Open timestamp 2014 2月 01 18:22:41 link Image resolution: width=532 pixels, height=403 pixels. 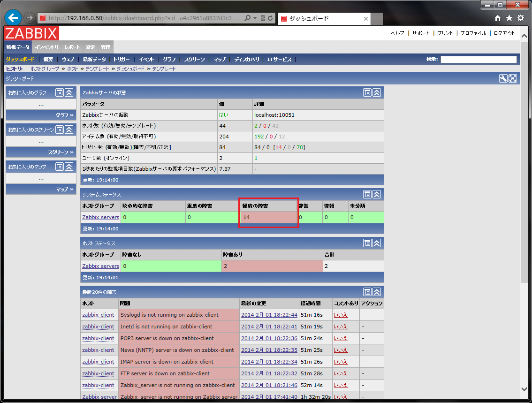[269, 327]
